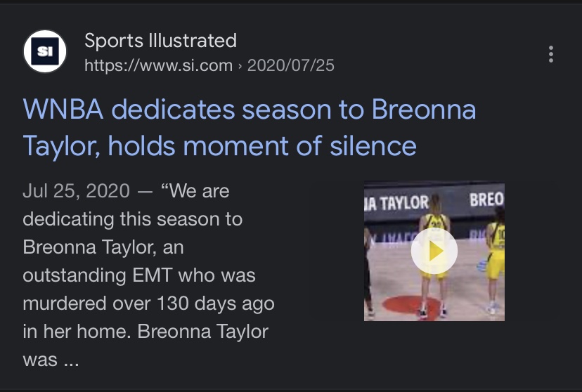This screenshot has height=392, width=582.
Task: Click the https://www.si.com URL text
Action: click(158, 65)
